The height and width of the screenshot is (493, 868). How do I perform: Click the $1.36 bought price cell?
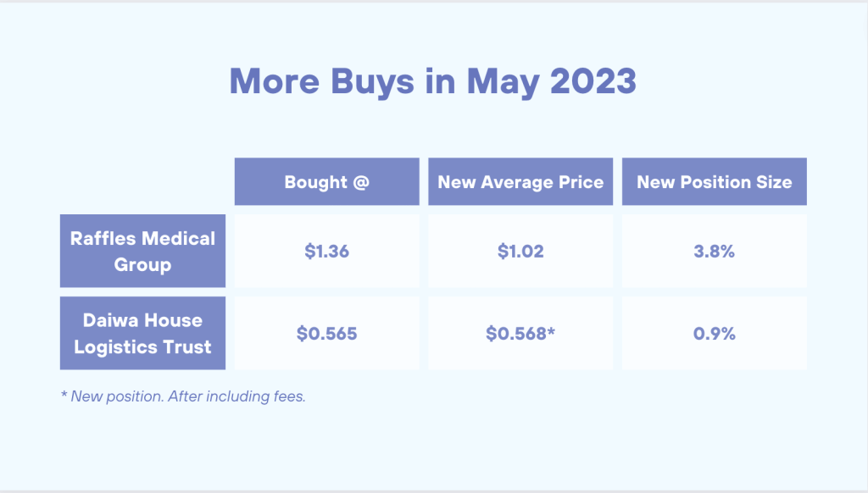coord(326,252)
